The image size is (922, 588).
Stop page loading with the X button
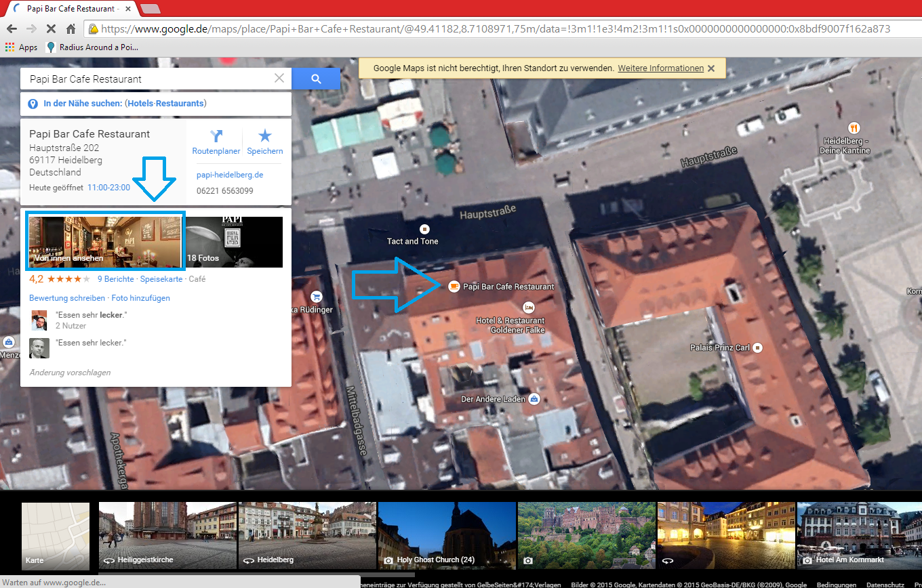pos(51,29)
